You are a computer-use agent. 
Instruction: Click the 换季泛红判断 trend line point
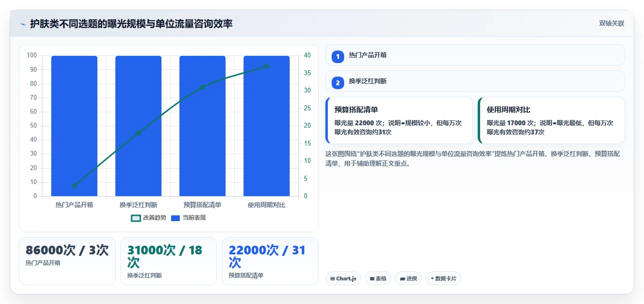(138, 133)
